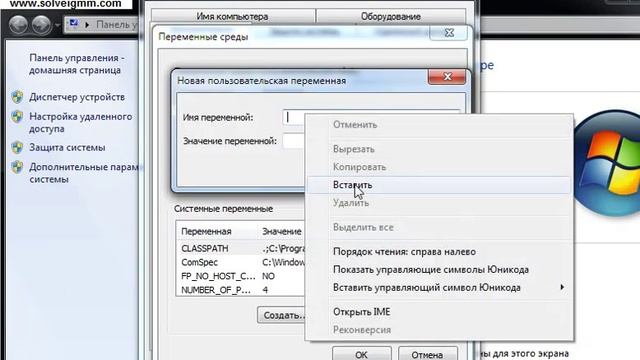The height and width of the screenshot is (360, 640).
Task: Click the Back navigation arrow in Explorer
Action: (x=19, y=24)
